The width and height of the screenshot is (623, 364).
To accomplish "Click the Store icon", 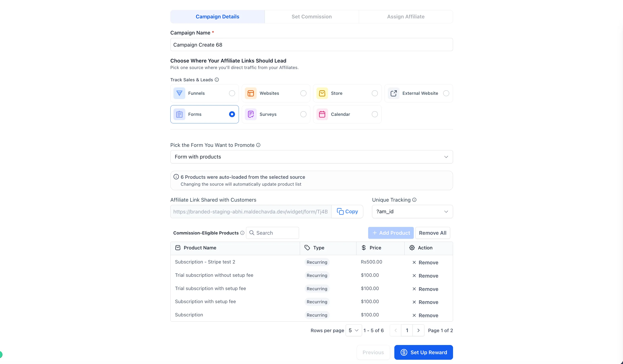I will 322,93.
